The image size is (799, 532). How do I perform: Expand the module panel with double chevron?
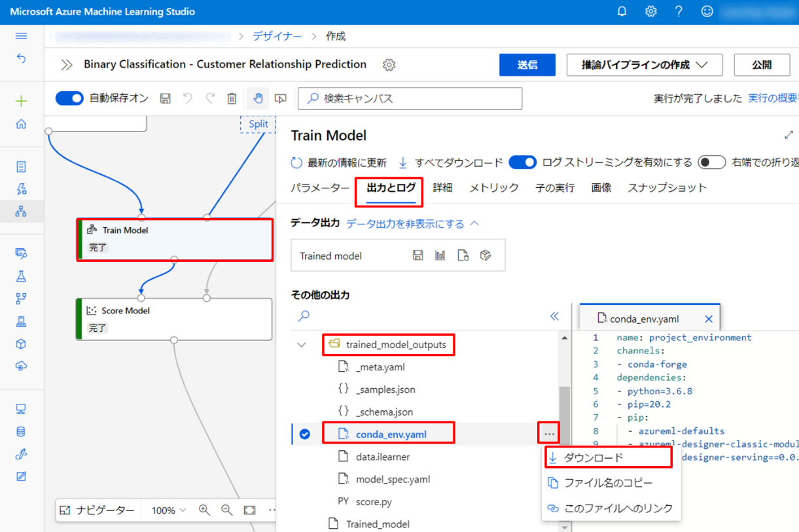[66, 65]
